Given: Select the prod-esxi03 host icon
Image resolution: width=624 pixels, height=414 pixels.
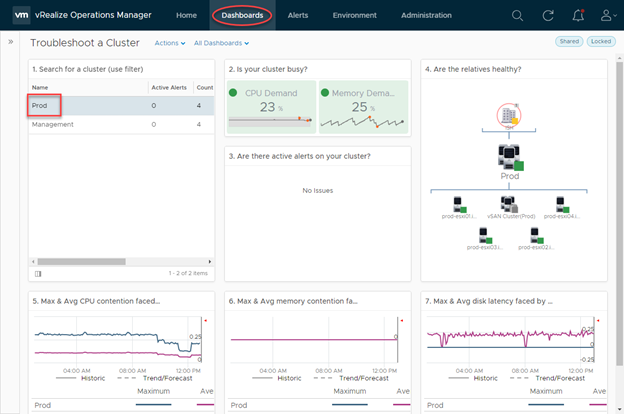Looking at the screenshot, I should pyautogui.click(x=486, y=235).
